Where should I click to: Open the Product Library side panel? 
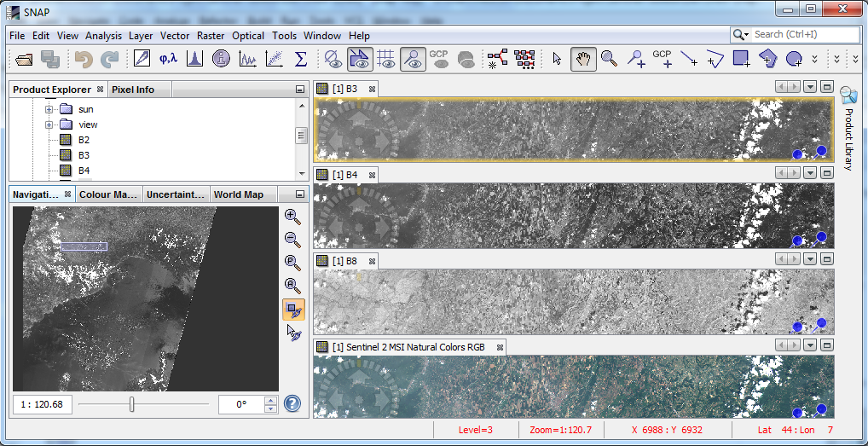click(x=848, y=128)
